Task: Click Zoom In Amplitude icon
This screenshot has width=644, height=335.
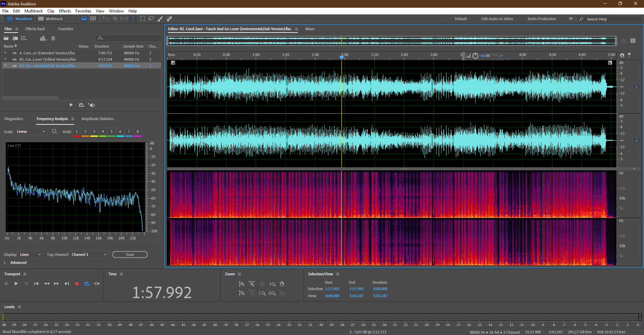Action: pyautogui.click(x=241, y=284)
